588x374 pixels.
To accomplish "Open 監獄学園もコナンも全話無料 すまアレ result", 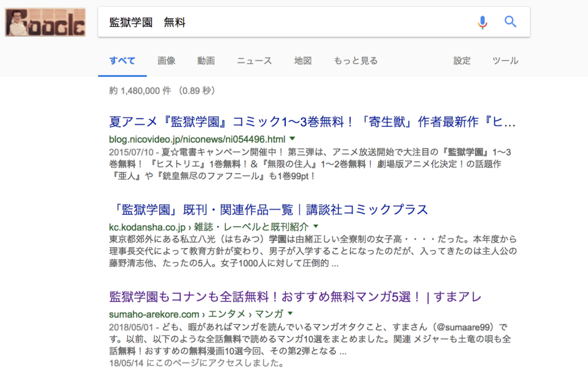I will (x=295, y=296).
